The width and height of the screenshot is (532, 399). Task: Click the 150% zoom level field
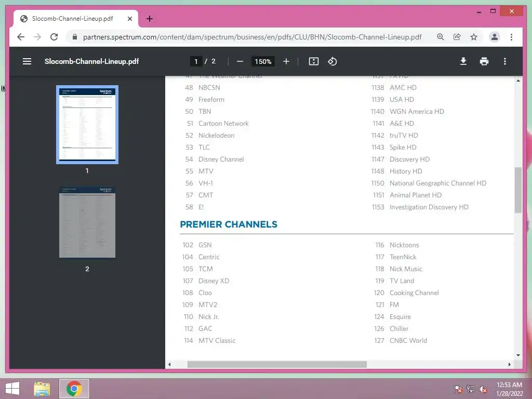(x=263, y=61)
